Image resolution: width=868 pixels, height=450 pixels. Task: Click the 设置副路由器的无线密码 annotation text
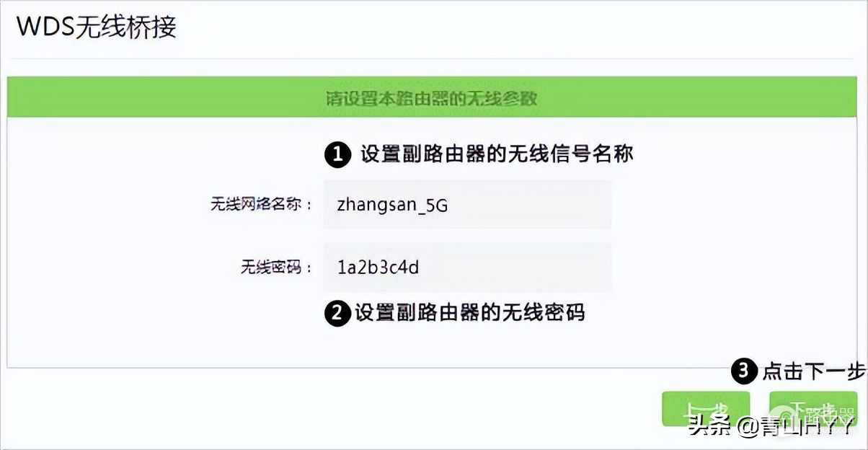click(x=469, y=313)
